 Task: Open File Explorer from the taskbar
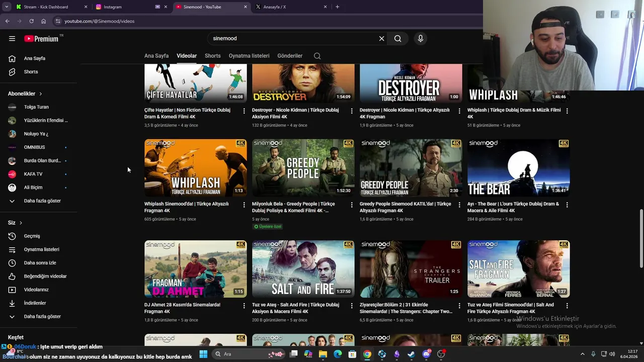(x=323, y=354)
